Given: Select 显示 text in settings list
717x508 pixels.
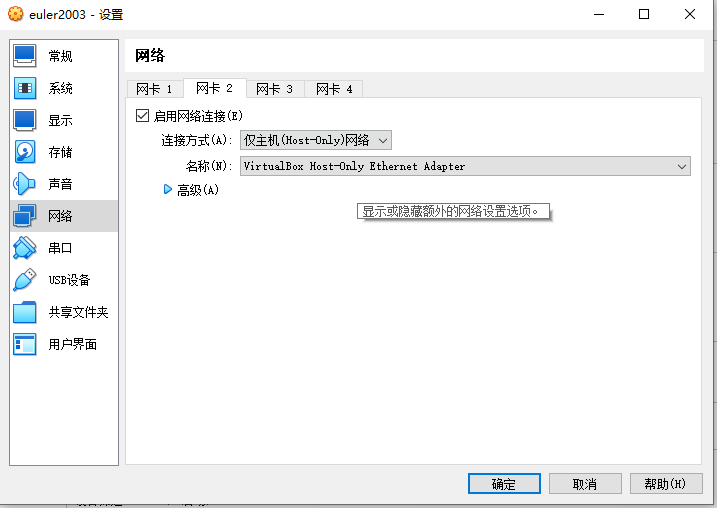Looking at the screenshot, I should pos(60,120).
